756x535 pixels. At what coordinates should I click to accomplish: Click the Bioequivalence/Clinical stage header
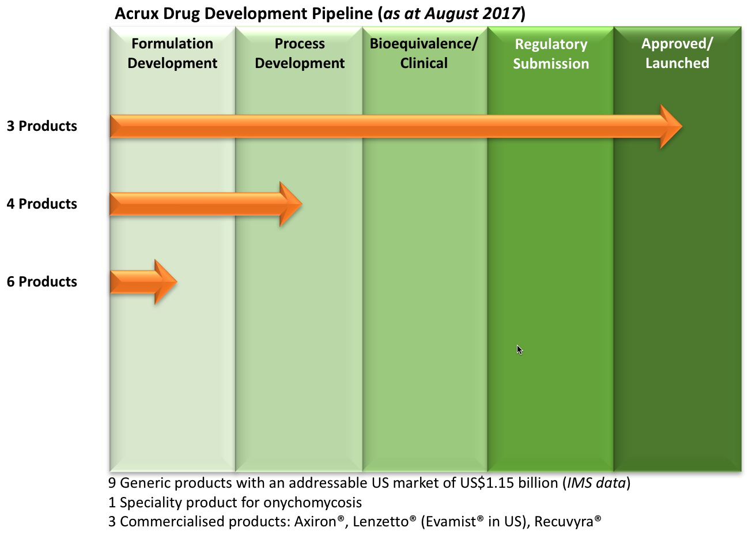[424, 53]
